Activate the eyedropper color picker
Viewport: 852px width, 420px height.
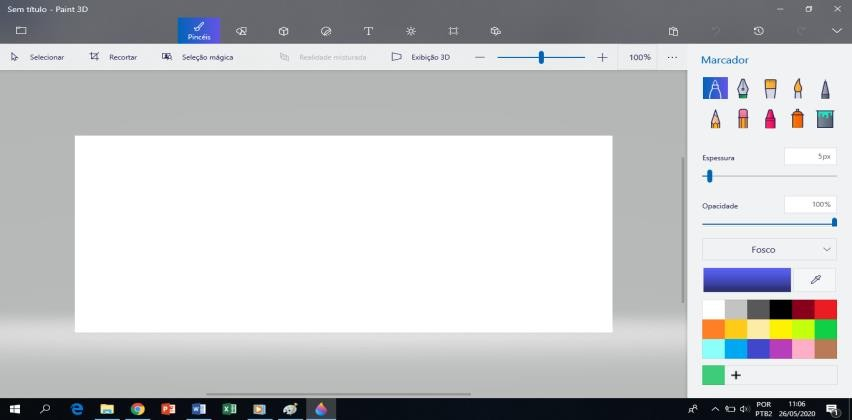click(815, 280)
